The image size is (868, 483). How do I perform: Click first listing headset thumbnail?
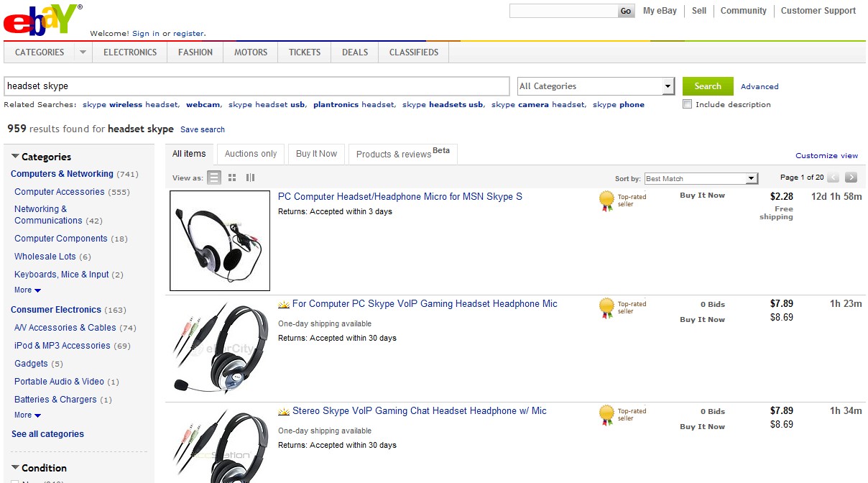[x=220, y=241]
